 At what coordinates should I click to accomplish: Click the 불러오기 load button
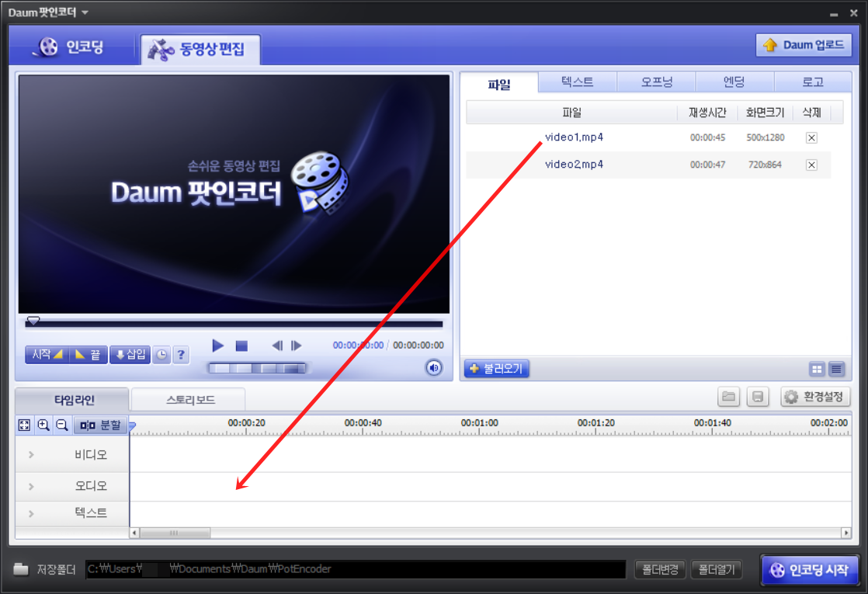[x=497, y=369]
